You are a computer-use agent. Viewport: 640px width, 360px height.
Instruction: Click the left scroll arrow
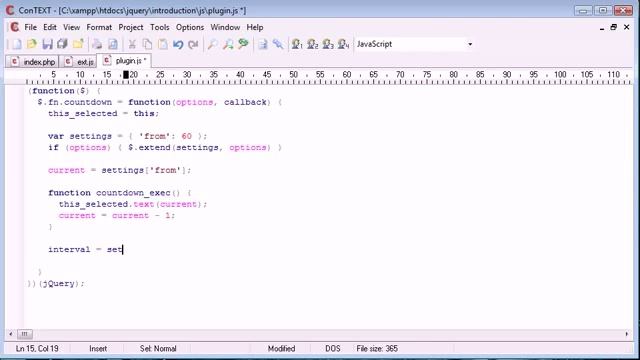click(x=10, y=334)
